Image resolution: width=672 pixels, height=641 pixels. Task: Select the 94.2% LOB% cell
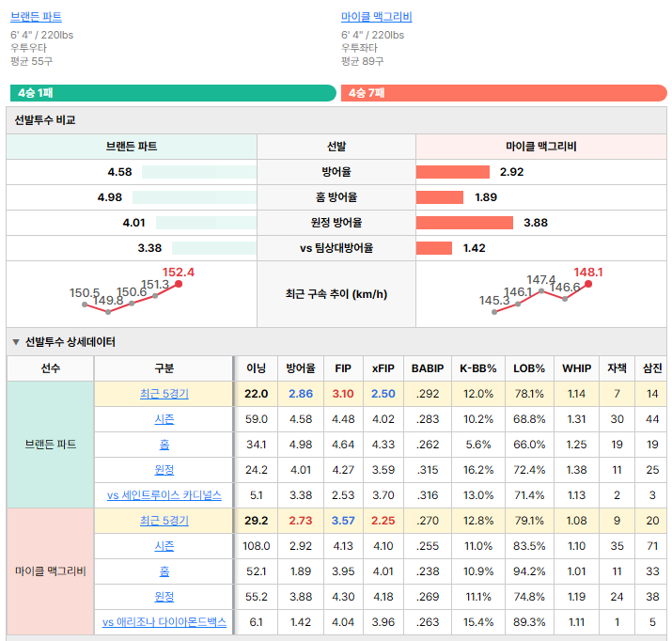(529, 571)
